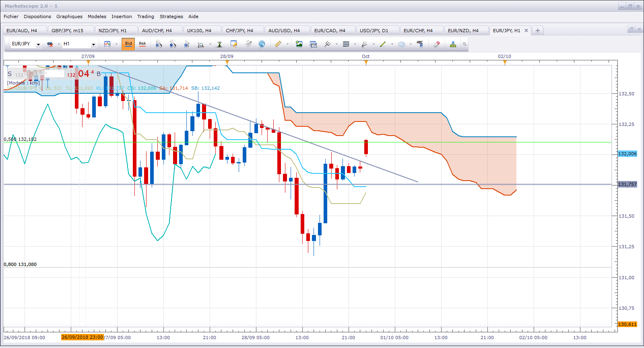Switch to the EUR/NZD, H4 tab
This screenshot has width=644, height=348.
(x=466, y=31)
